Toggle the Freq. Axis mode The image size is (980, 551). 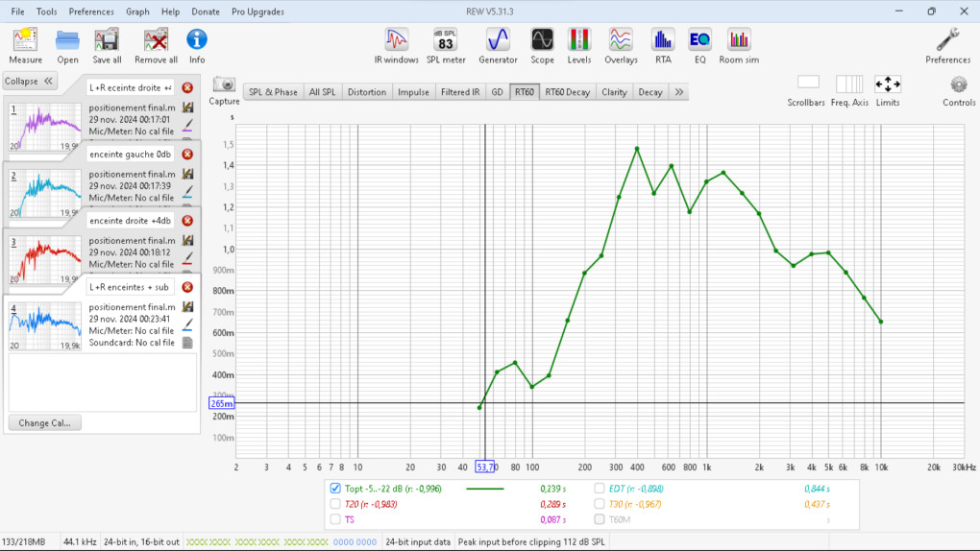coord(849,90)
